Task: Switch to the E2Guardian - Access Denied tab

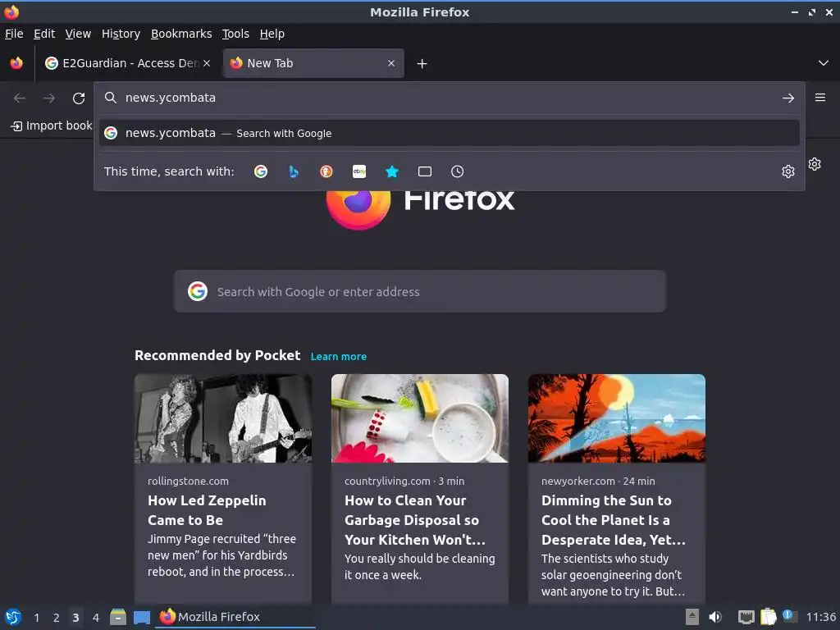Action: tap(127, 63)
